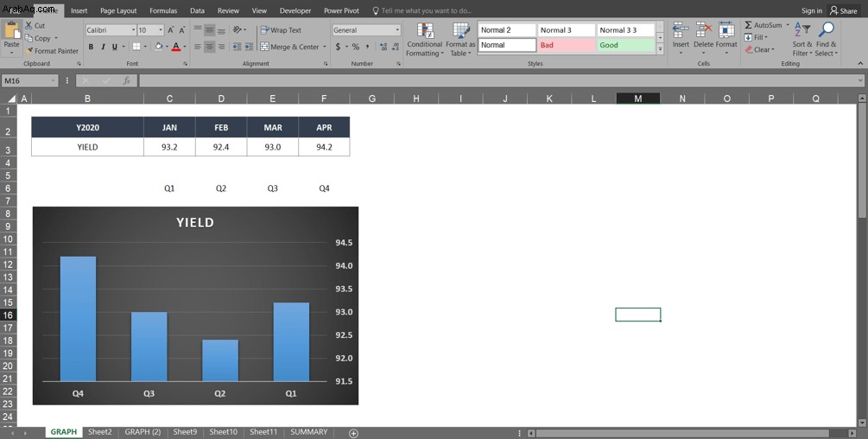Toggle align left
868x439 pixels.
point(198,47)
